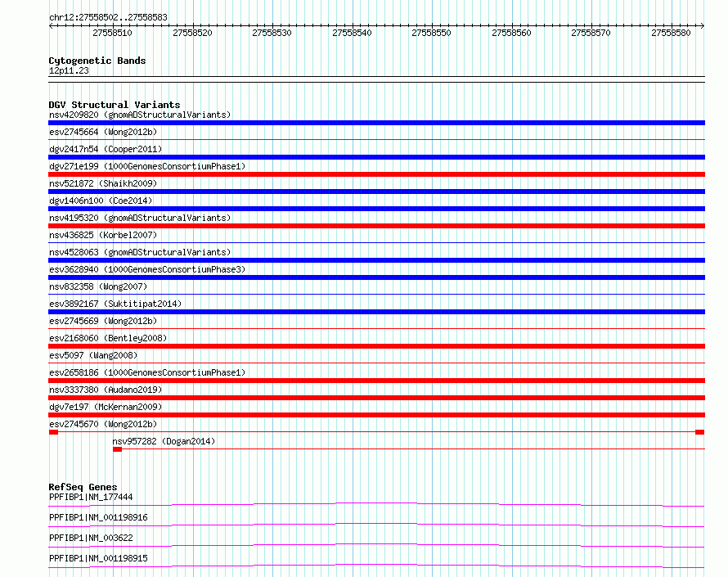Screen dimensions: 728x577
Task: Open transcript PPFIBP1|NM_001198916
Action: coord(98,517)
